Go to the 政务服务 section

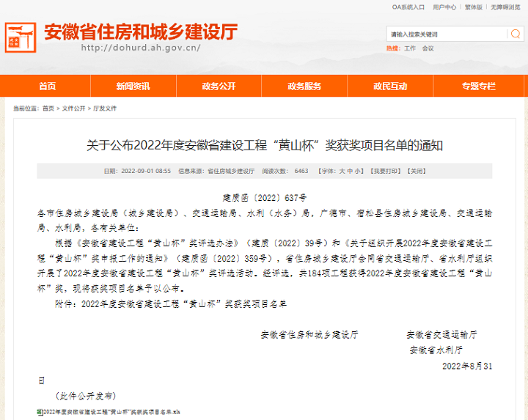(x=304, y=86)
